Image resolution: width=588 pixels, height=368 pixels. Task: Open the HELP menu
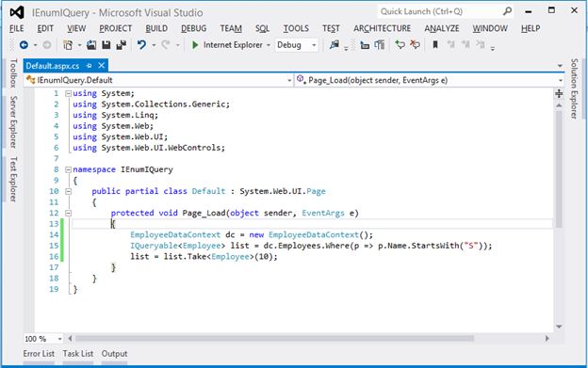531,28
